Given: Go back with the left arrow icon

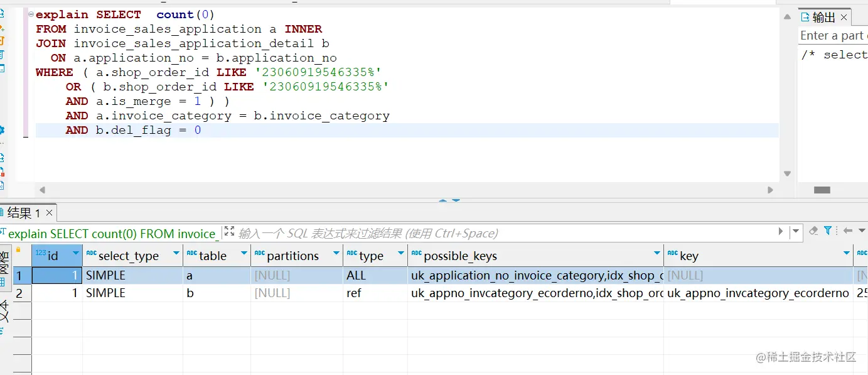Looking at the screenshot, I should click(x=848, y=231).
